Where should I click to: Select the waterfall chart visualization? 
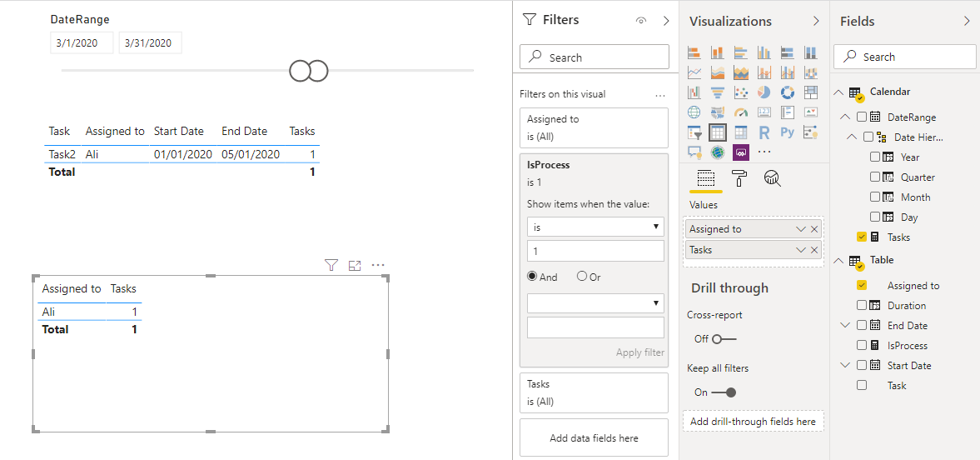[x=694, y=92]
